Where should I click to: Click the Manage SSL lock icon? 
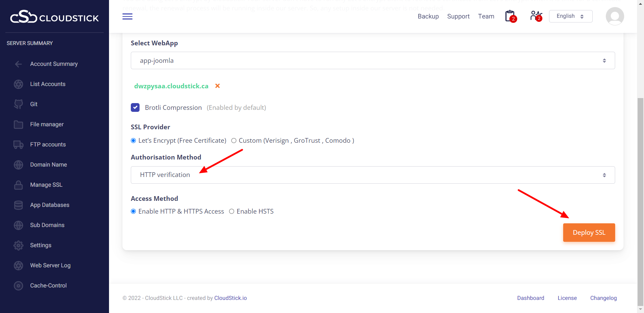[18, 185]
